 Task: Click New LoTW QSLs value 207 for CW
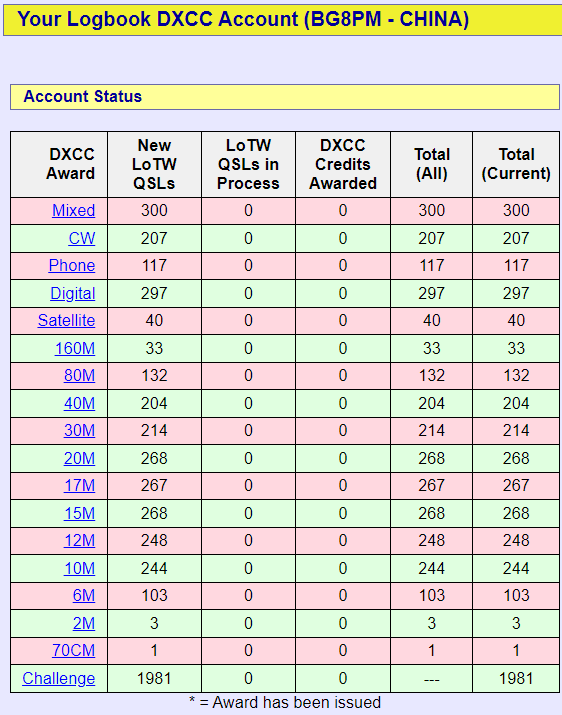click(154, 238)
